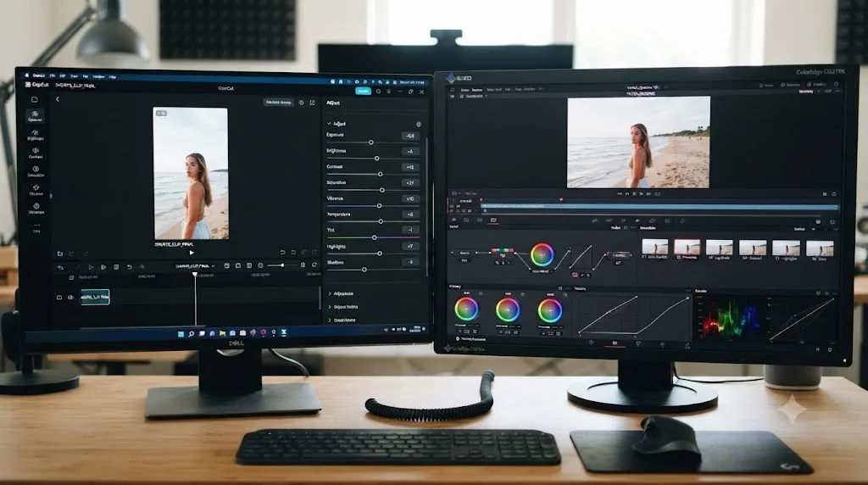This screenshot has height=485, width=868.
Task: Click the third primary color wheel
Action: pos(550,310)
